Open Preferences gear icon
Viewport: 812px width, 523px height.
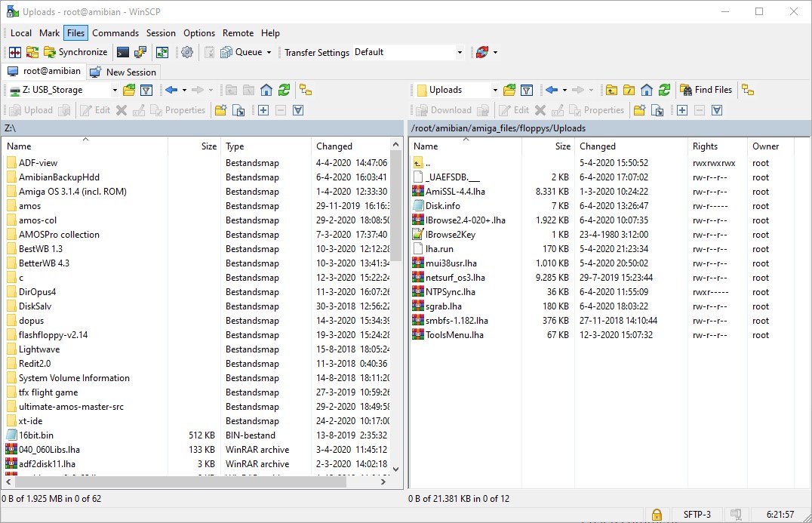[187, 52]
